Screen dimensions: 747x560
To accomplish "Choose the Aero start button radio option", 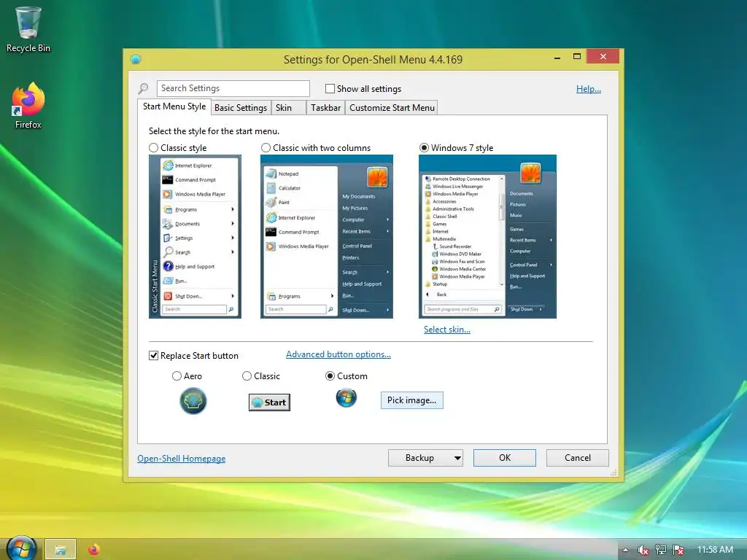I will pos(177,376).
